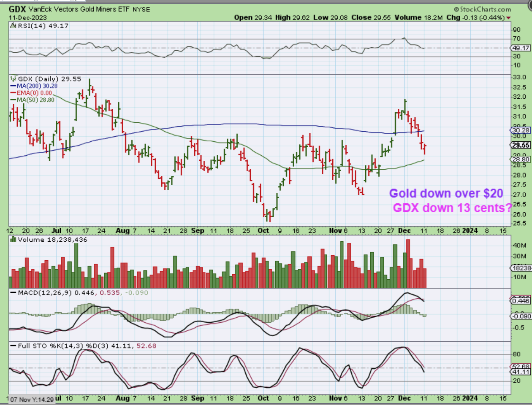Click the 41.11 stochastic axis tag

tap(521, 372)
